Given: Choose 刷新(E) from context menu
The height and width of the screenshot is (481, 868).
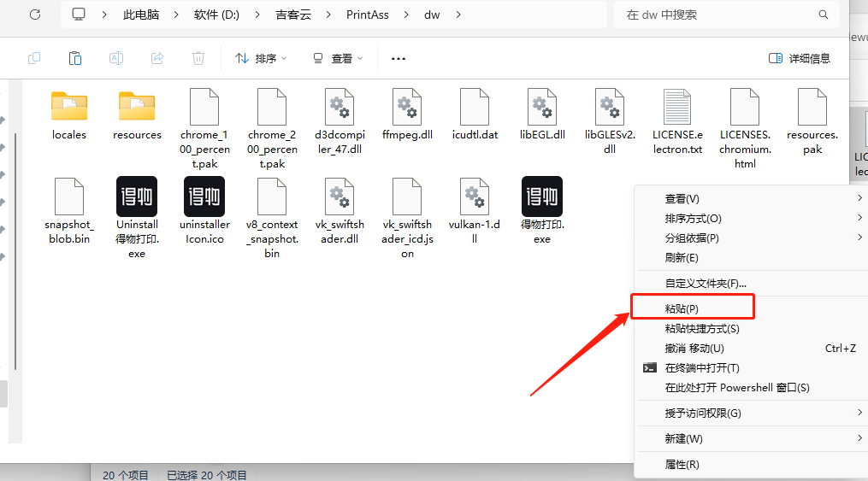Looking at the screenshot, I should tap(752, 258).
